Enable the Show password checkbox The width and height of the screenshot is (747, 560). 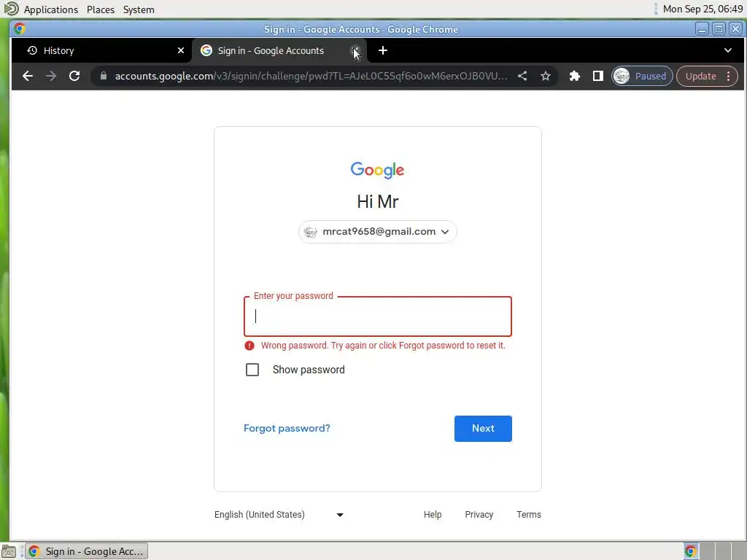pos(252,370)
